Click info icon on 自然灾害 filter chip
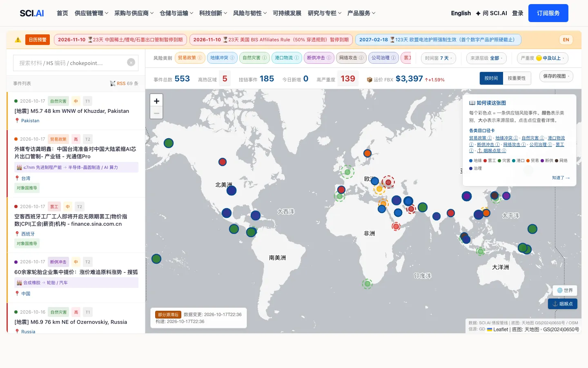The height and width of the screenshot is (368, 588). pyautogui.click(x=265, y=58)
